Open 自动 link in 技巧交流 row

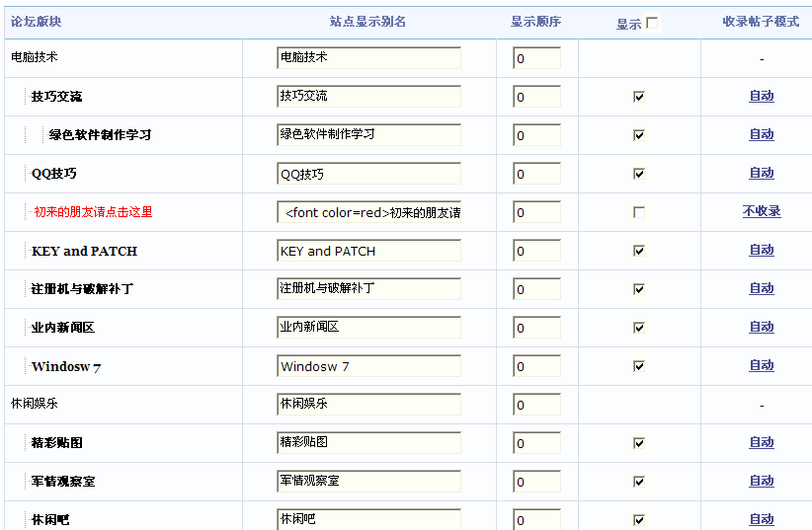pyautogui.click(x=762, y=96)
